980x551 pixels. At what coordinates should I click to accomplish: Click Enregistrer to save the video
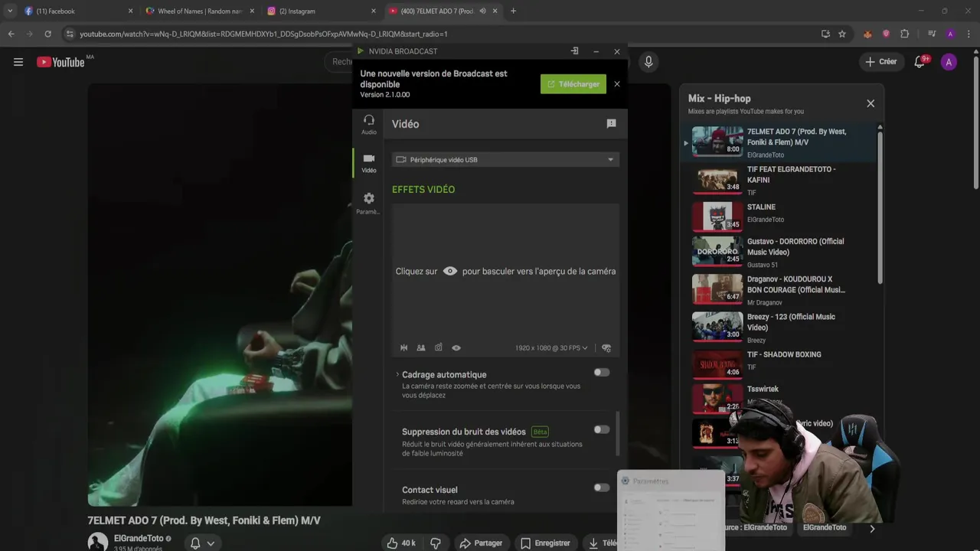coord(545,543)
